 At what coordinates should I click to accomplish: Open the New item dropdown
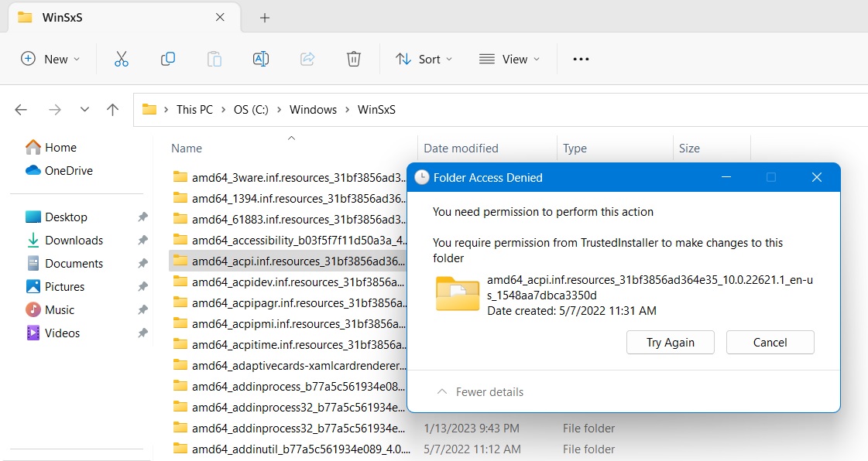pyautogui.click(x=50, y=58)
